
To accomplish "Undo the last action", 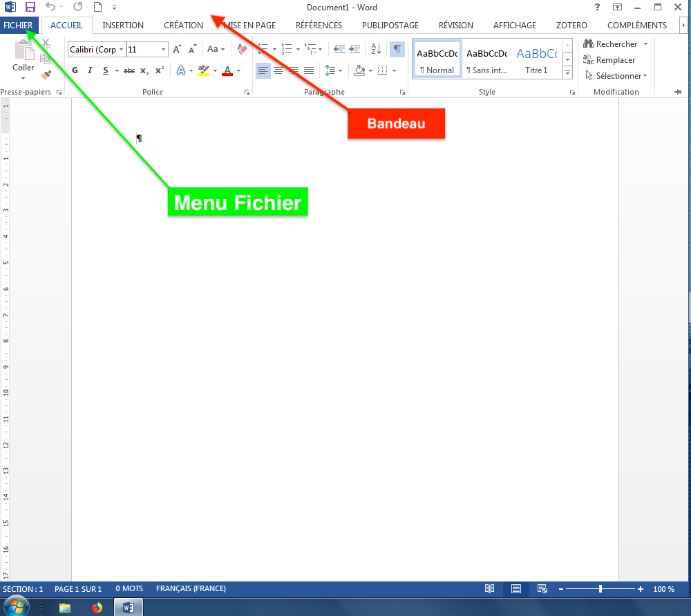I will [x=50, y=7].
